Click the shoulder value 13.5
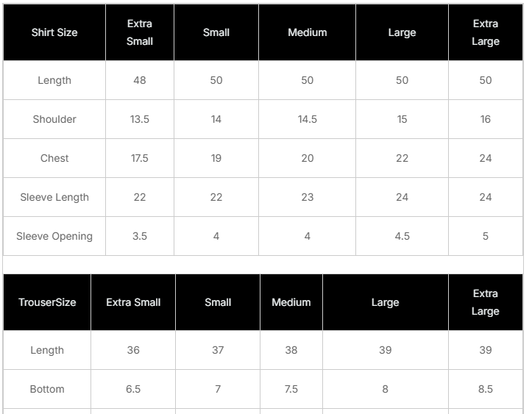The image size is (532, 414). [140, 119]
